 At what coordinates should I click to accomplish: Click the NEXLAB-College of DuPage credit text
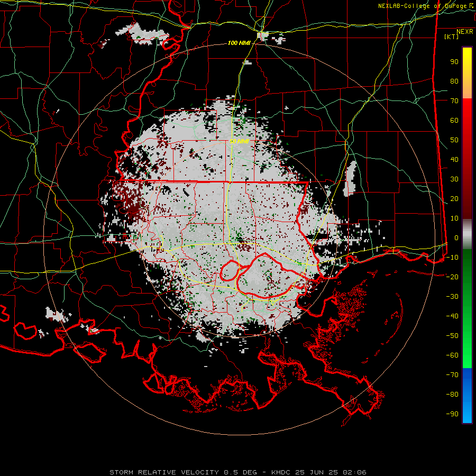point(422,6)
